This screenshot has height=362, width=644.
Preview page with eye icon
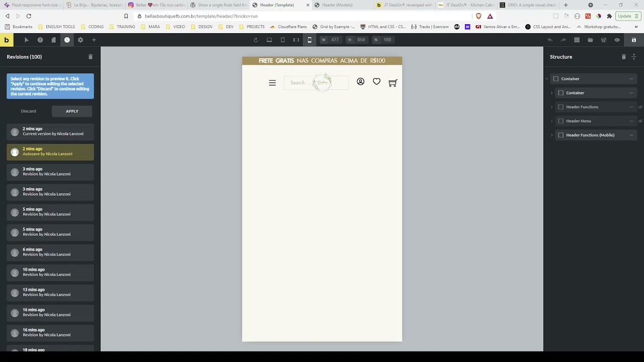pyautogui.click(x=617, y=40)
